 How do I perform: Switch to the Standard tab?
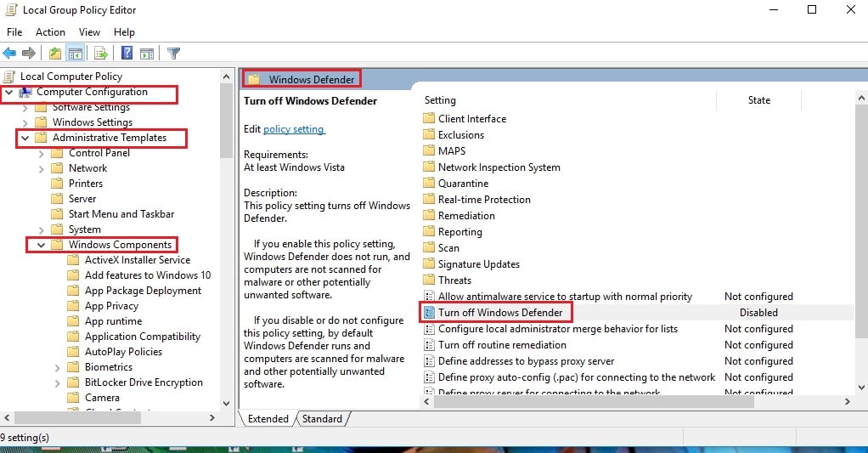(322, 418)
